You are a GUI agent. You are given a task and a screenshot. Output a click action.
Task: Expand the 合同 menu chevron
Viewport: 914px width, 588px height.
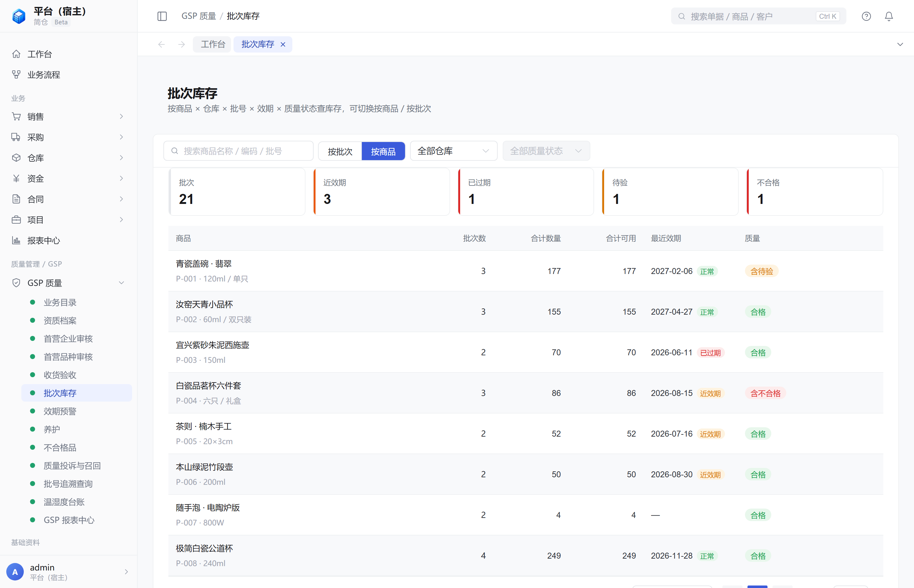click(x=121, y=199)
